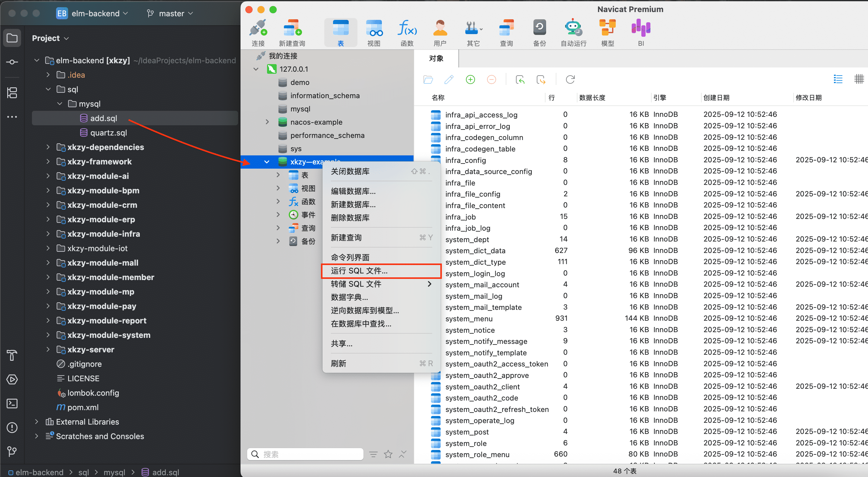The image size is (868, 477).
Task: Open the 自动运行 automation icon
Action: 573,33
